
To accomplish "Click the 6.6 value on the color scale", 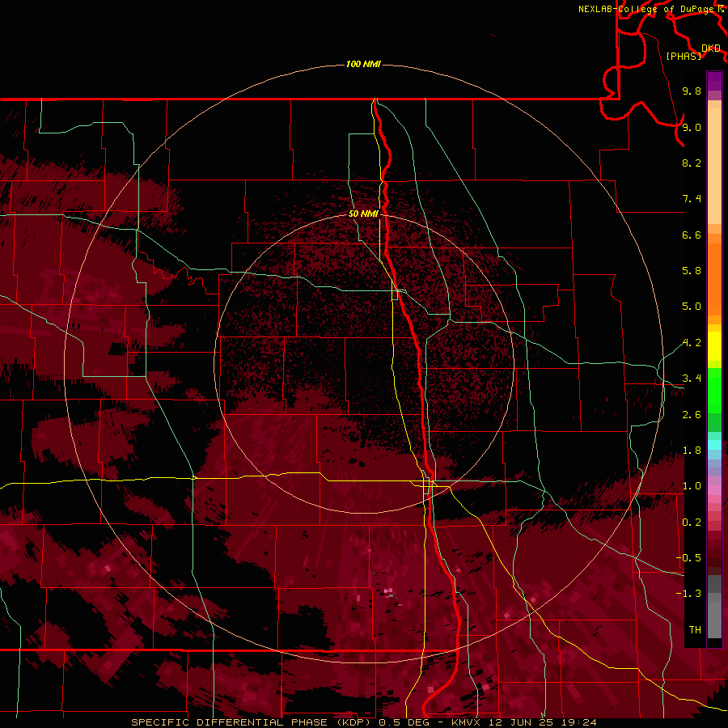I will click(x=692, y=235).
